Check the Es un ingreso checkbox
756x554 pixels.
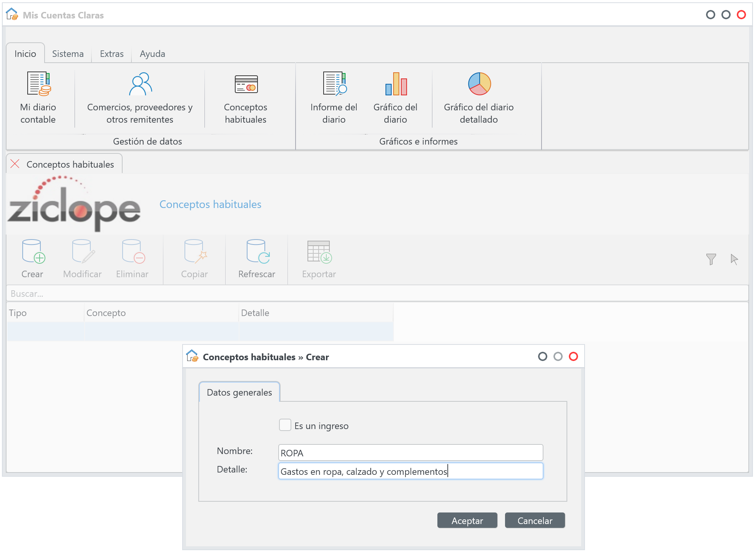tap(285, 425)
